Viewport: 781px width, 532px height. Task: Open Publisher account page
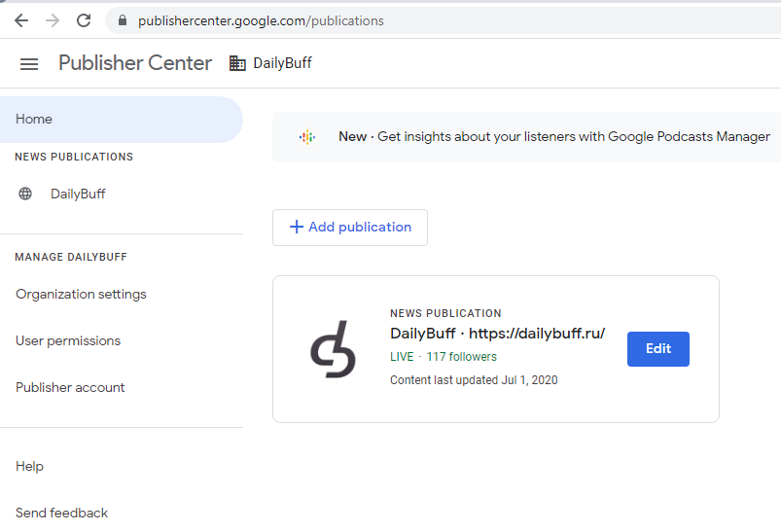coord(70,388)
